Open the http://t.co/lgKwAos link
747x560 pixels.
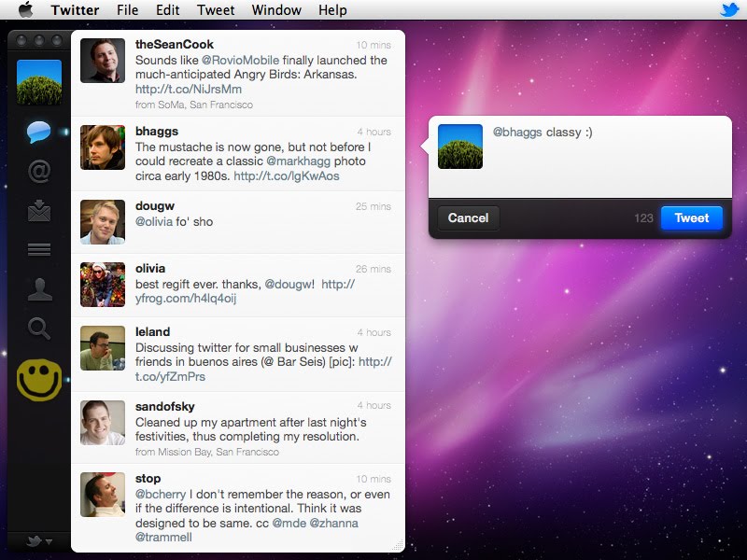[x=287, y=176]
